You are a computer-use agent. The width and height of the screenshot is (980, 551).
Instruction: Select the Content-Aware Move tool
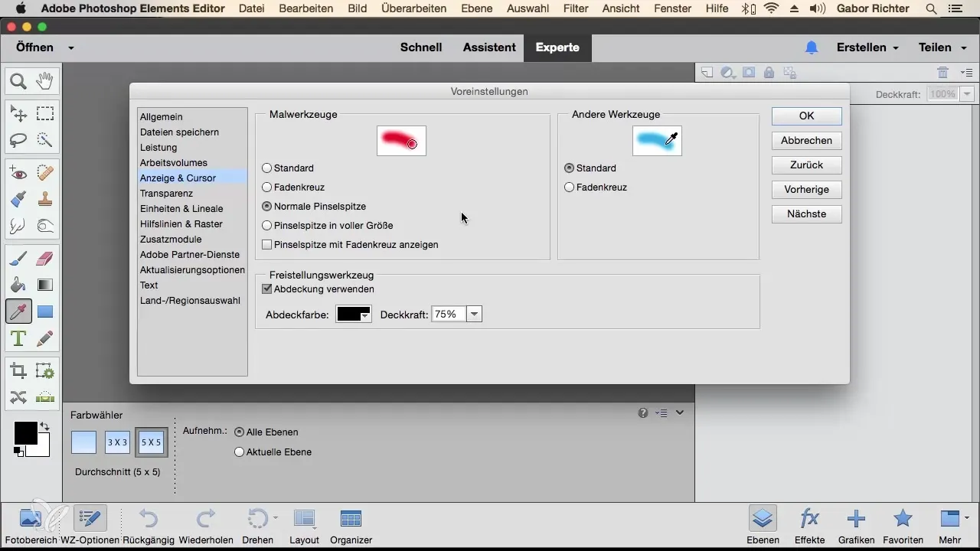pyautogui.click(x=18, y=397)
